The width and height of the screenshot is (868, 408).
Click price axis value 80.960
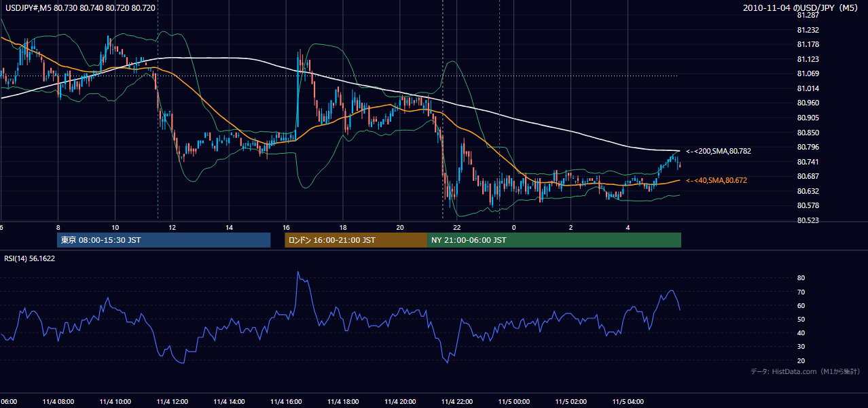pyautogui.click(x=808, y=103)
